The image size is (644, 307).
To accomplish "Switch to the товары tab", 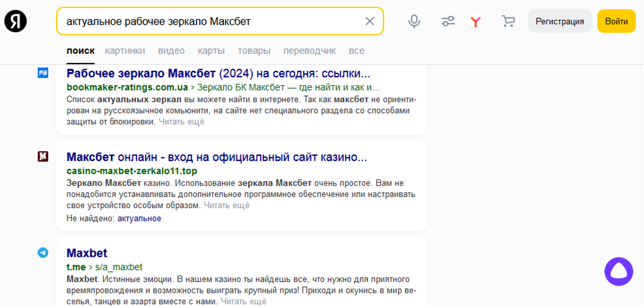I will coord(254,51).
